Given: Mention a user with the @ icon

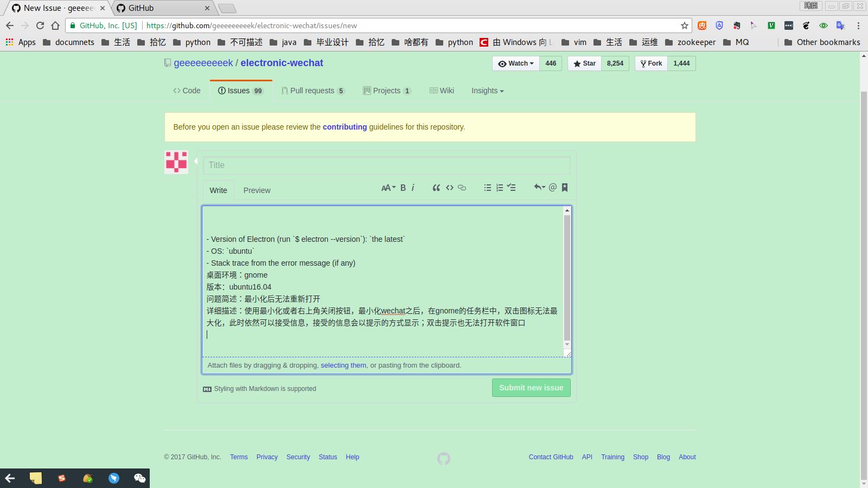Looking at the screenshot, I should [552, 188].
